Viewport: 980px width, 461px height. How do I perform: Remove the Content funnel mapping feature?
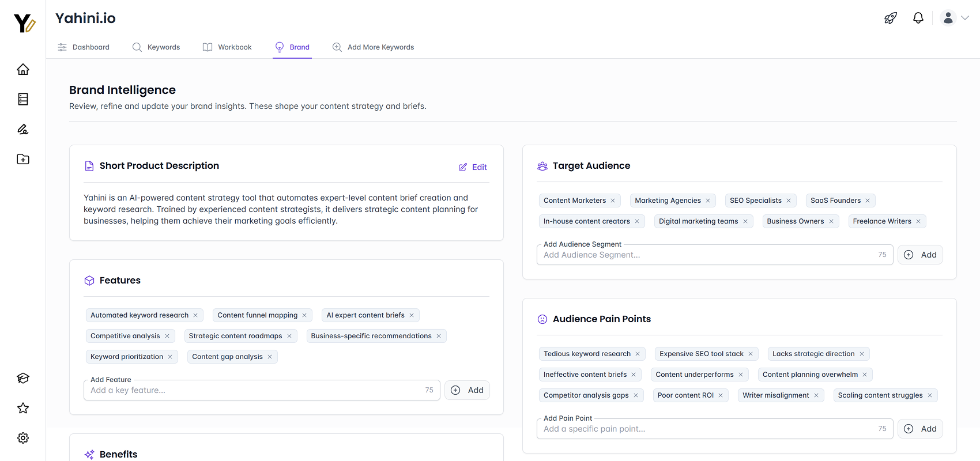pyautogui.click(x=304, y=315)
